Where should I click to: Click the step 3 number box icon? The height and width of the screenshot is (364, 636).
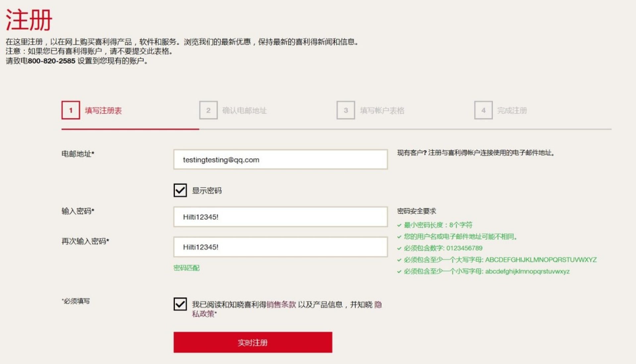point(345,110)
